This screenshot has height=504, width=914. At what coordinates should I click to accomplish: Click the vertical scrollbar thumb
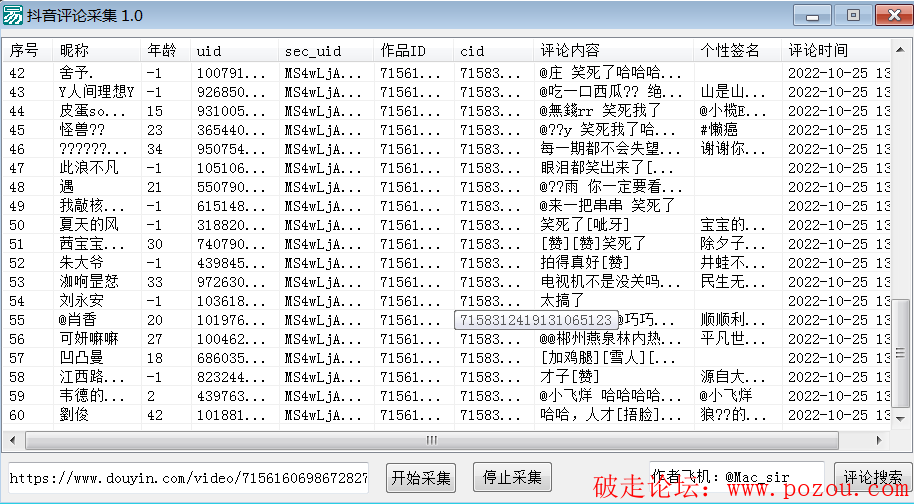[901, 353]
